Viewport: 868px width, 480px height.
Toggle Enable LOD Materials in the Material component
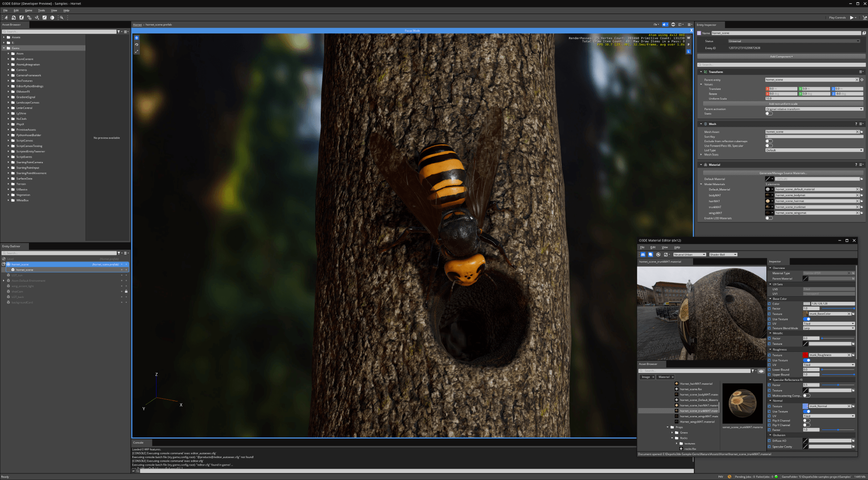click(x=769, y=218)
